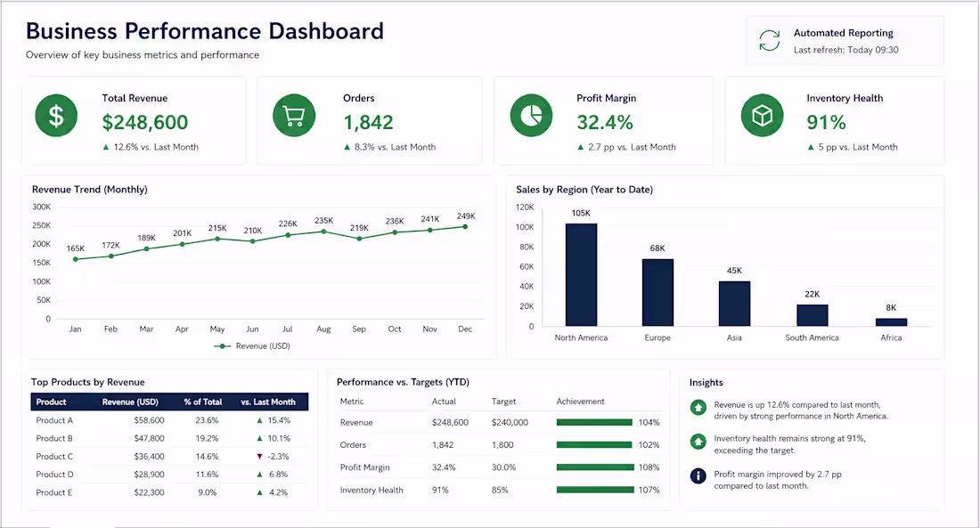Click the Last refresh: Today 09:30 text
This screenshot has width=980, height=528.
[846, 50]
